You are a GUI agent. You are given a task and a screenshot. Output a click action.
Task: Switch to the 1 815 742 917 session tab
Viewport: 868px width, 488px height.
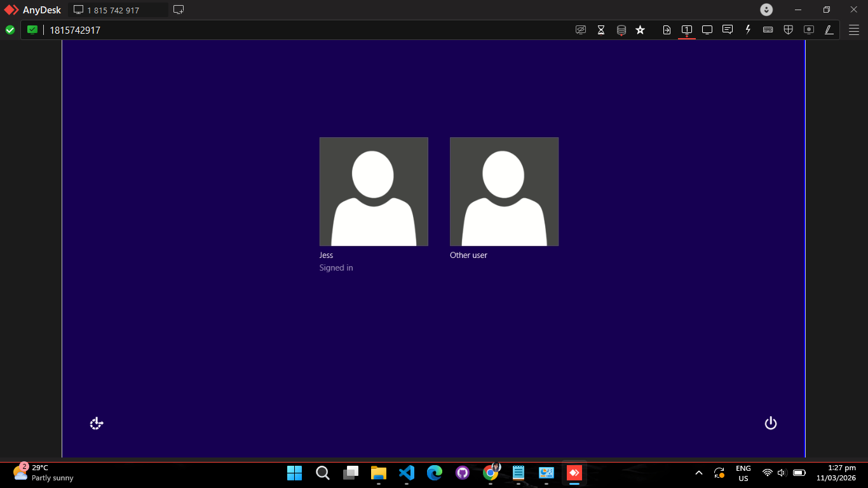pos(118,10)
